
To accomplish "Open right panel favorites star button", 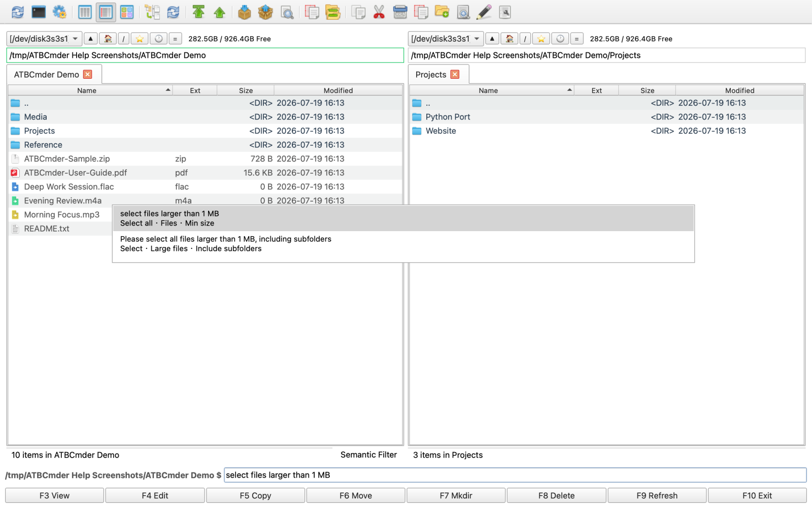I will (541, 39).
